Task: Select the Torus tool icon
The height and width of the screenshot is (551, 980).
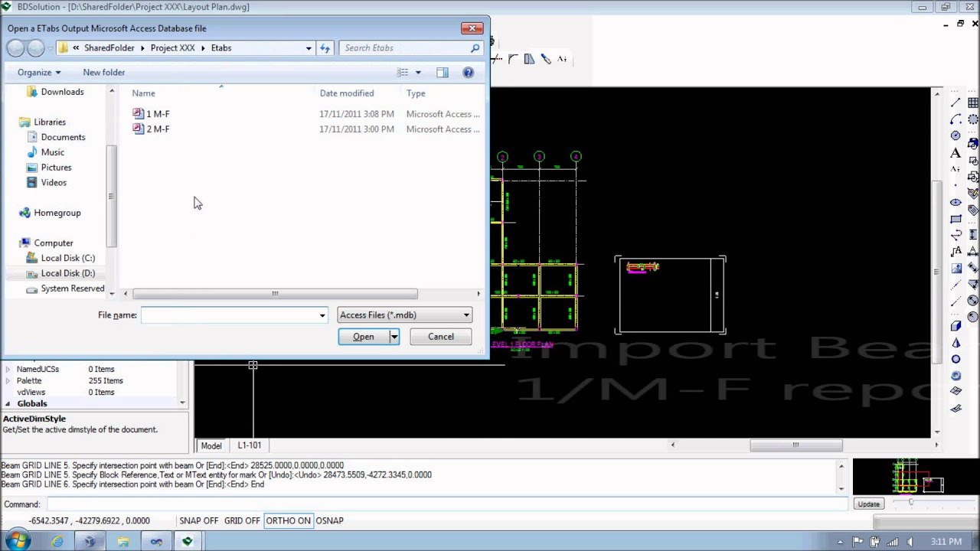Action: pos(955,376)
